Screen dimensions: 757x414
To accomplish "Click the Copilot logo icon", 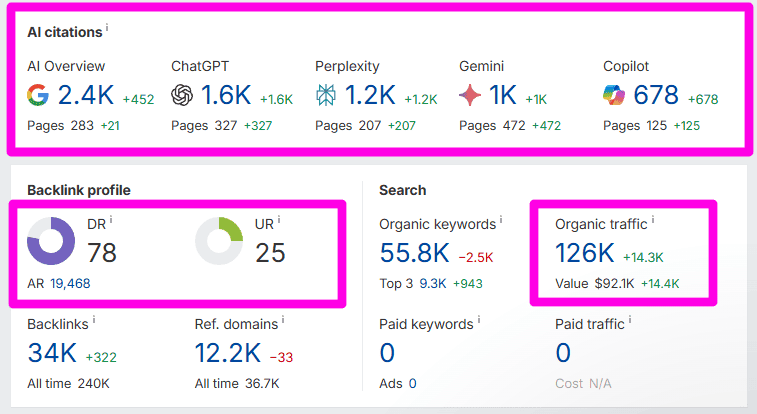I will (614, 96).
